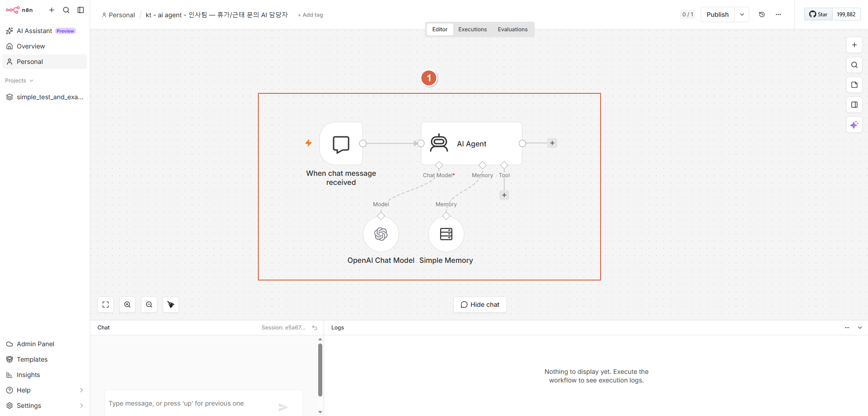
Task: Open canvas node search icon
Action: point(854,65)
